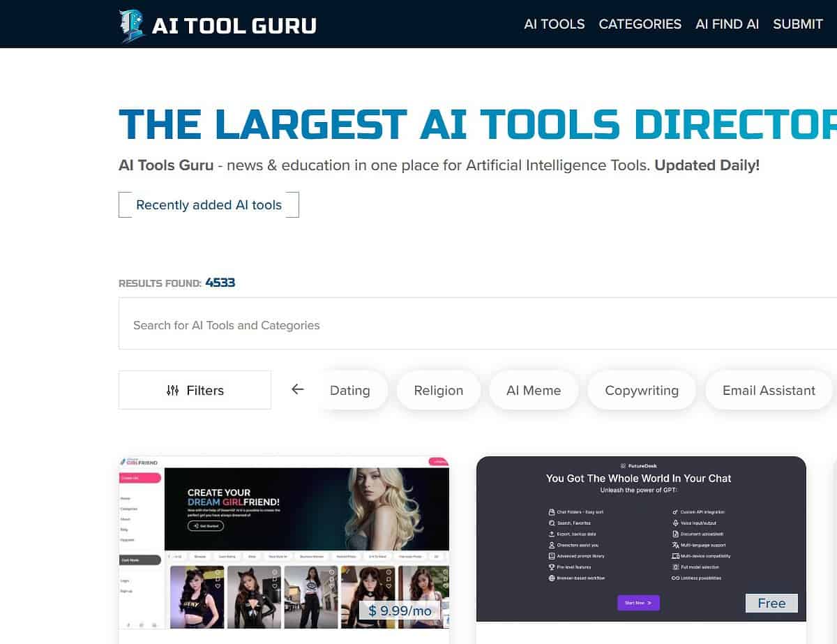Click the left arrow beside the category chips
This screenshot has width=837, height=644.
tap(298, 389)
